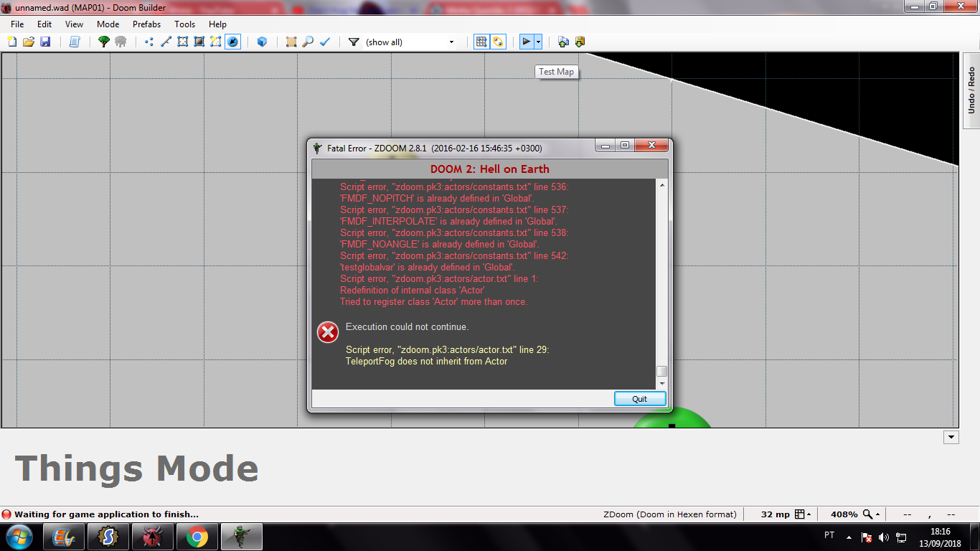980x551 pixels.
Task: Click the error log scrollbar thumb
Action: [x=662, y=372]
